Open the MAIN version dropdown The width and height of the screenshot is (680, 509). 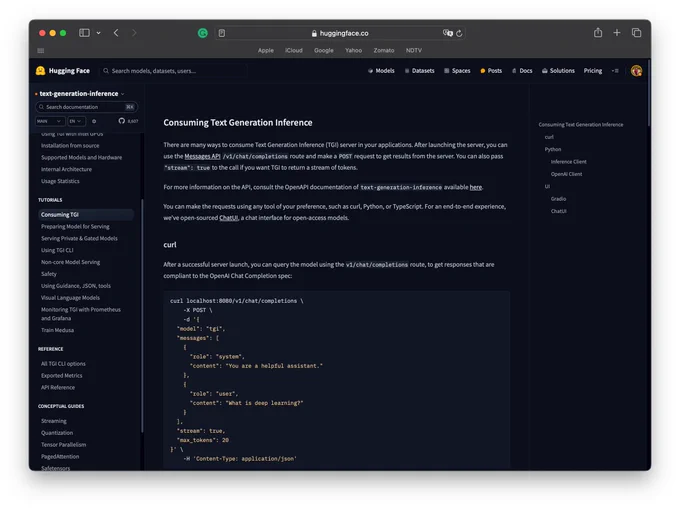coord(49,121)
